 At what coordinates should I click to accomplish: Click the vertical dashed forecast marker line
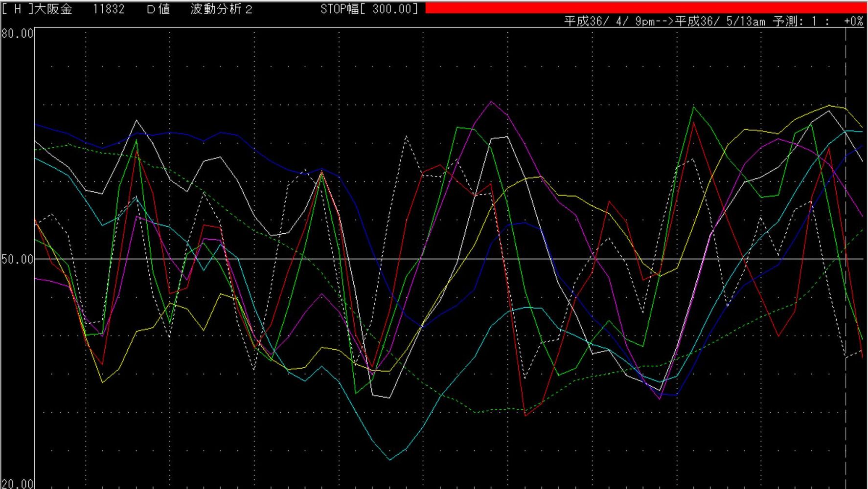pos(845,258)
